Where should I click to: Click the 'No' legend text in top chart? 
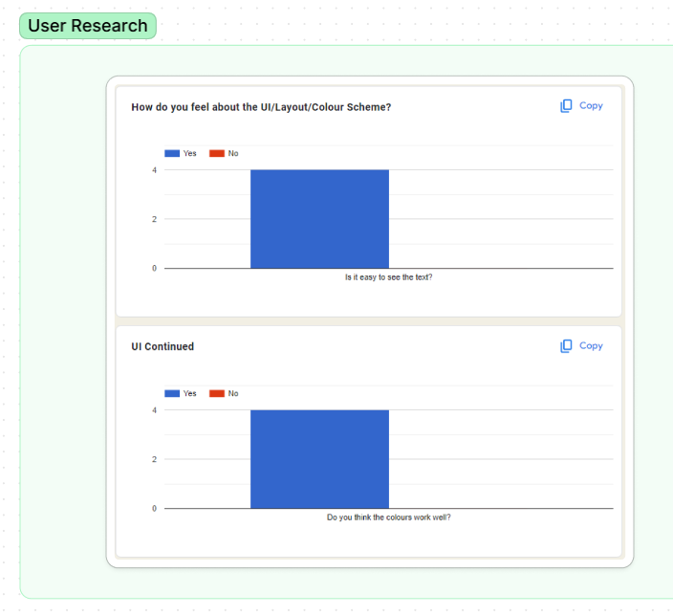pyautogui.click(x=233, y=154)
